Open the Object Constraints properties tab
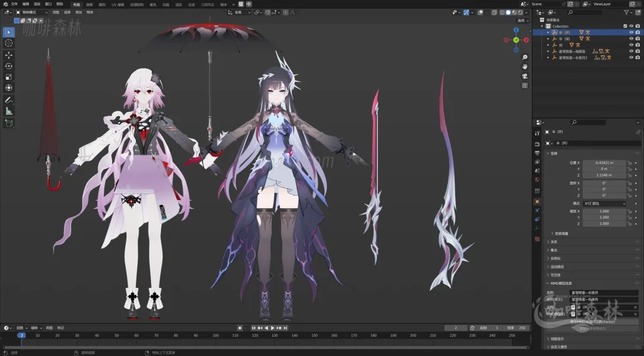Viewport: 644px width, 356px height. click(537, 220)
